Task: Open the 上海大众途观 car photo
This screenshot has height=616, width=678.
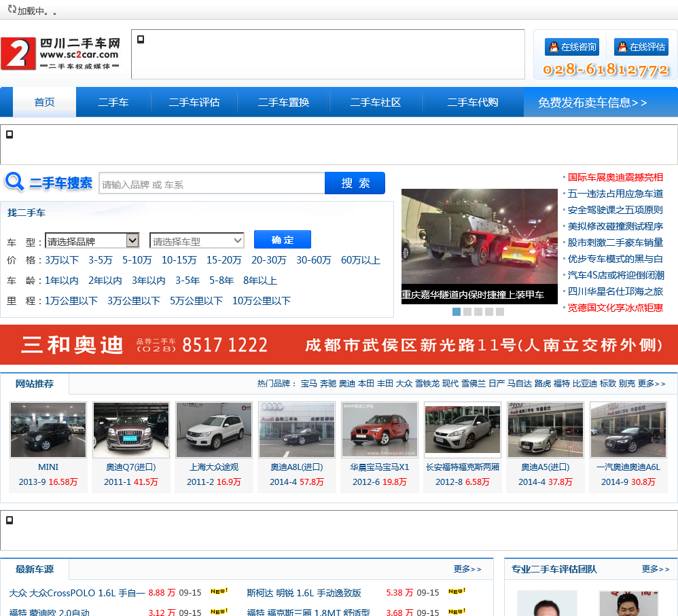Action: (x=213, y=430)
